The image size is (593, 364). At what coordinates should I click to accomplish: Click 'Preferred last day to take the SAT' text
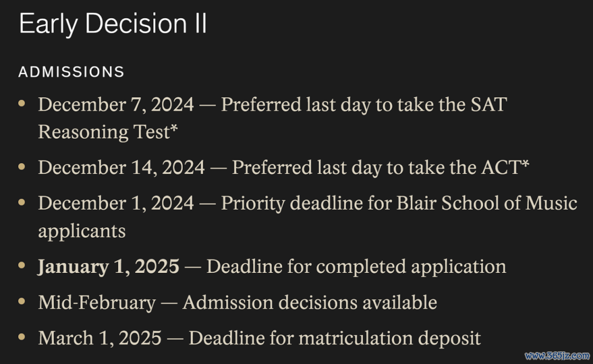pos(364,104)
